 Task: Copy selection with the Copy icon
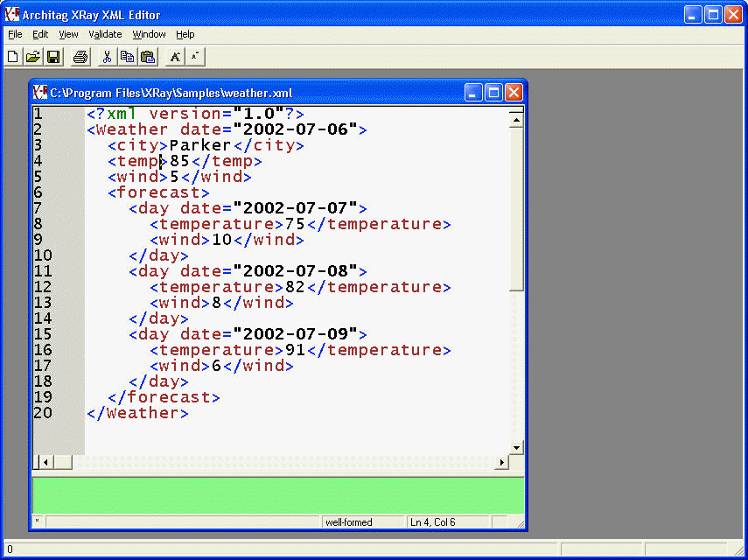127,57
